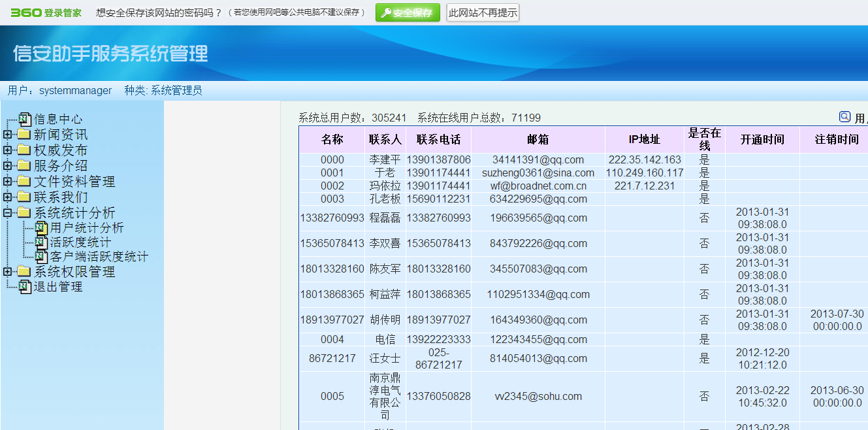Collapse the 系统统计分析 tree node
868x430 pixels.
pyautogui.click(x=7, y=212)
